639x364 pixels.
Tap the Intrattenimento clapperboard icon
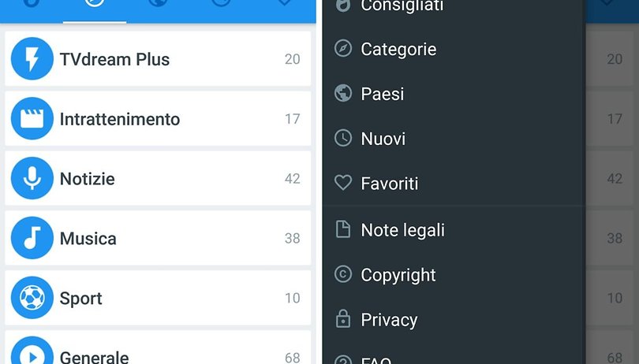pos(32,118)
